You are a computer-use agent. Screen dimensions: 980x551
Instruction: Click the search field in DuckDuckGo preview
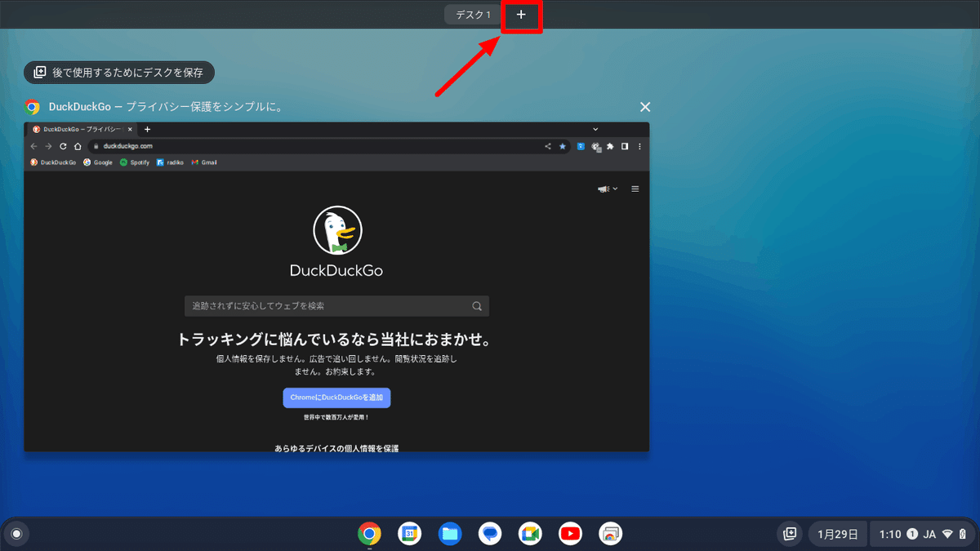(336, 306)
